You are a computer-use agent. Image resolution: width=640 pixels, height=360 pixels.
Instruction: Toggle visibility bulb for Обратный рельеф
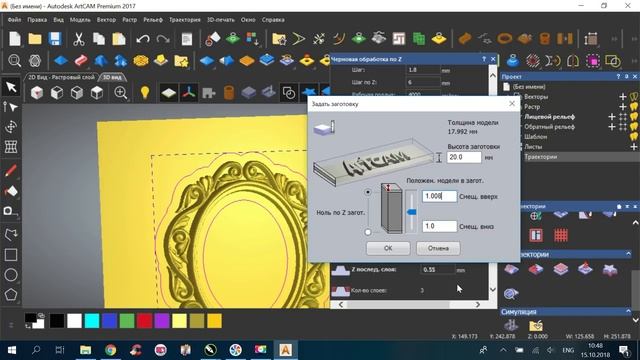click(x=634, y=127)
